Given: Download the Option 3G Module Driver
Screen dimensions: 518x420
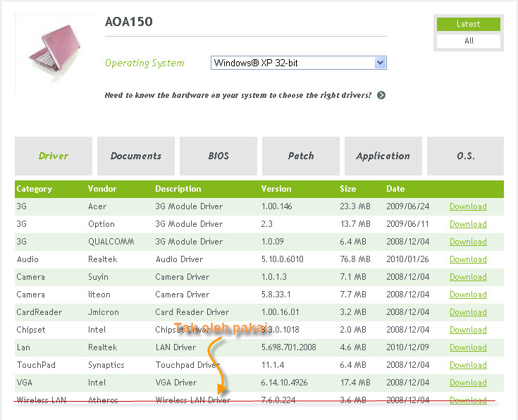Looking at the screenshot, I should (x=468, y=224).
